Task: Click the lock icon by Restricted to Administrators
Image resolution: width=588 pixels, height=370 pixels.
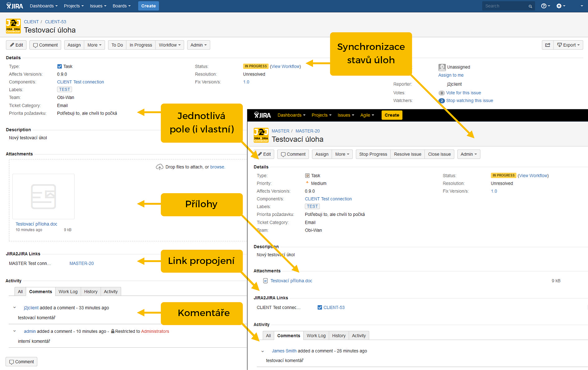Action: [113, 331]
